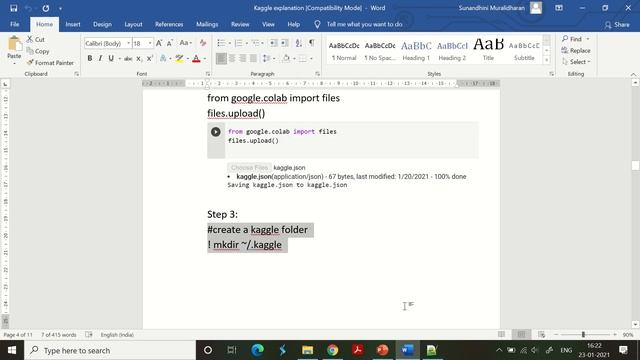Viewport: 640px width, 360px height.
Task: Open the font size dropdown
Action: click(150, 43)
